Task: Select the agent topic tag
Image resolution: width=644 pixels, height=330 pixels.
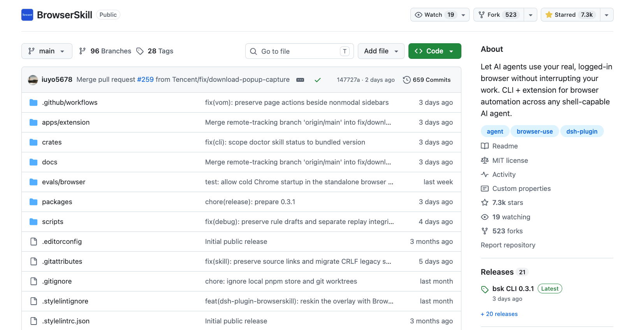Action: pyautogui.click(x=495, y=131)
